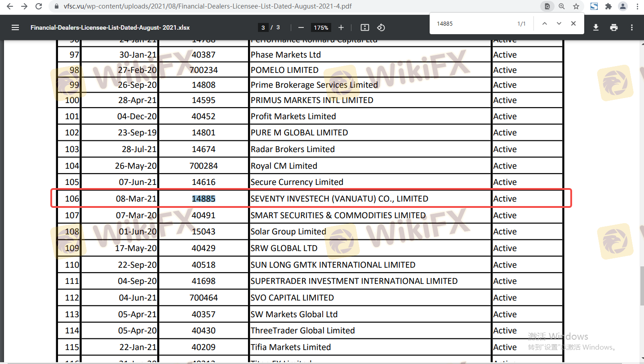Close the find bar
The height and width of the screenshot is (364, 644).
[573, 23]
